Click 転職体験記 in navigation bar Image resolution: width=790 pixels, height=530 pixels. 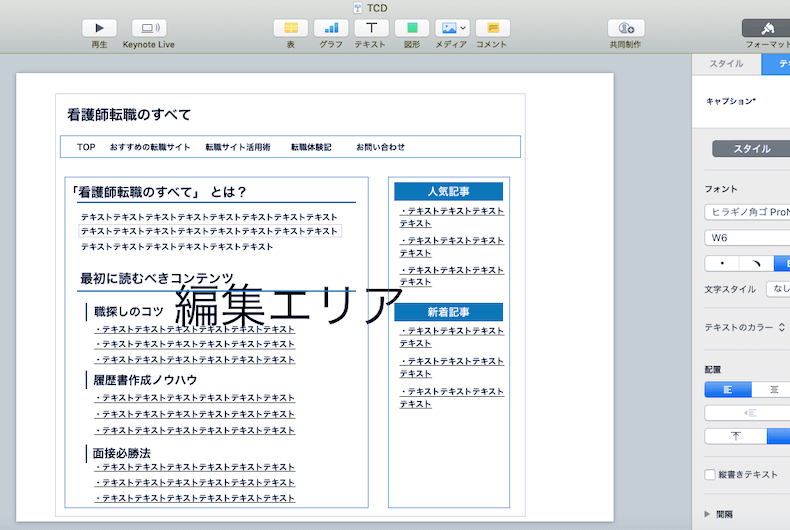pyautogui.click(x=311, y=147)
